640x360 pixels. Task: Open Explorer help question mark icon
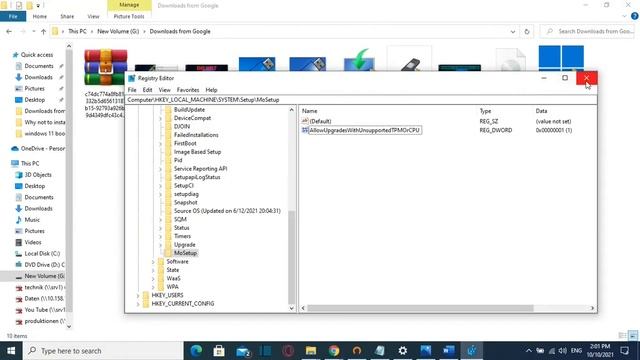[x=634, y=16]
